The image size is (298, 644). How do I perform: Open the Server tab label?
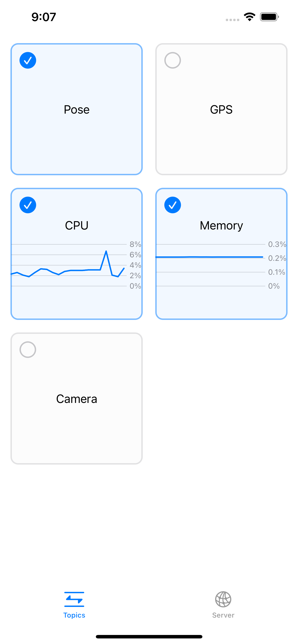click(223, 615)
